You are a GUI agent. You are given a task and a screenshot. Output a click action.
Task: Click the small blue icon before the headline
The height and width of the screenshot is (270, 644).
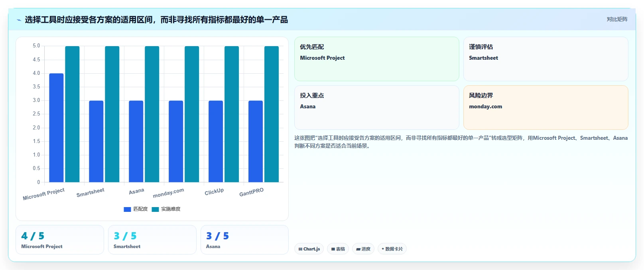point(19,20)
